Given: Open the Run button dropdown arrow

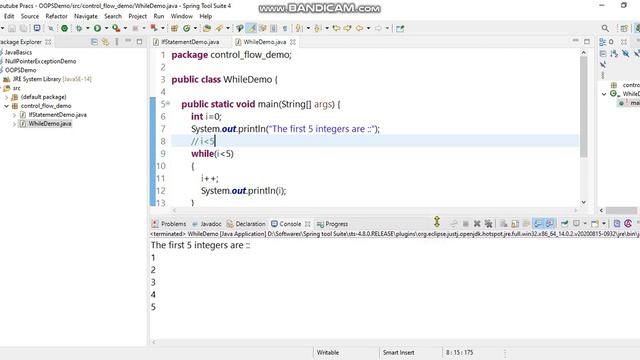Looking at the screenshot, I should coord(106,28).
